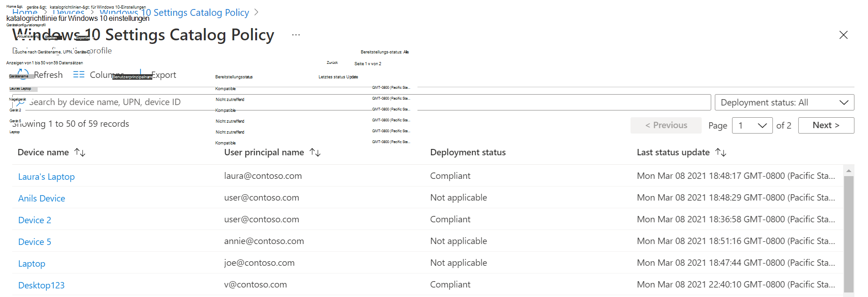This screenshot has height=297, width=868.
Task: Open the Columns chooser icon
Action: tap(79, 75)
